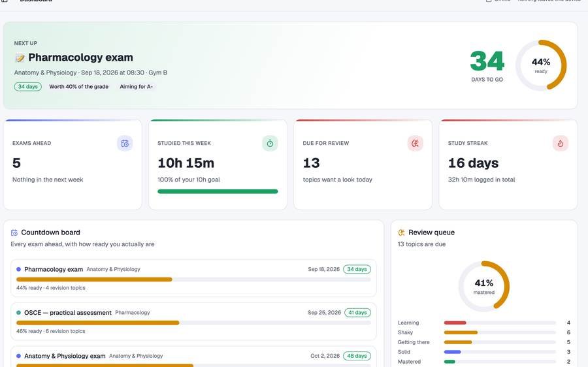Click the Learning count of 4

pyautogui.click(x=568, y=323)
